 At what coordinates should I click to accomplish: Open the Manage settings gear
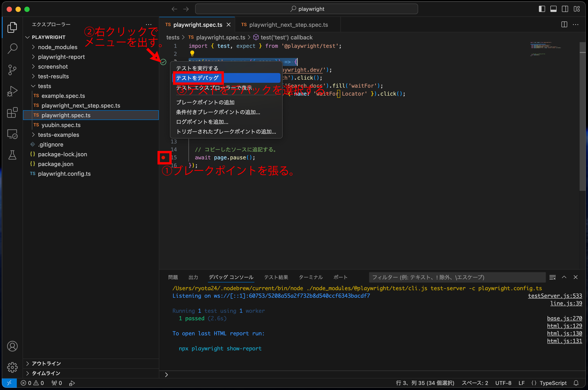(x=12, y=367)
